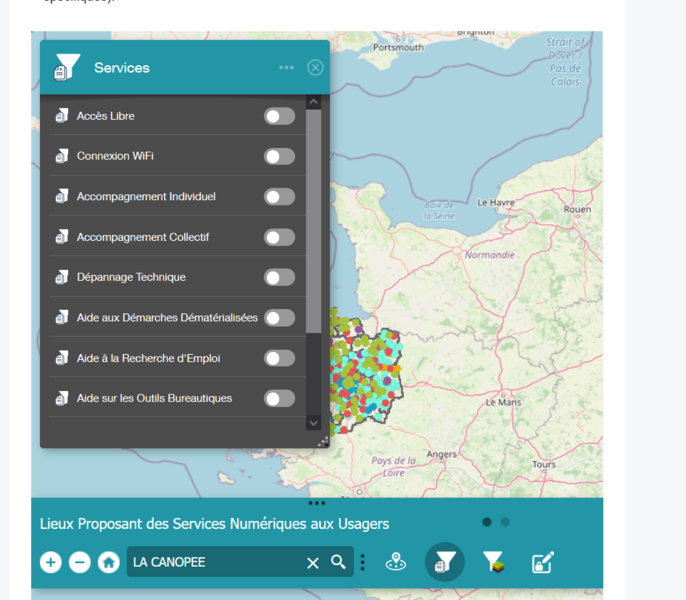The width and height of the screenshot is (686, 600).
Task: Toggle Aide aux Démarches Dématérialisées switch
Action: [279, 318]
